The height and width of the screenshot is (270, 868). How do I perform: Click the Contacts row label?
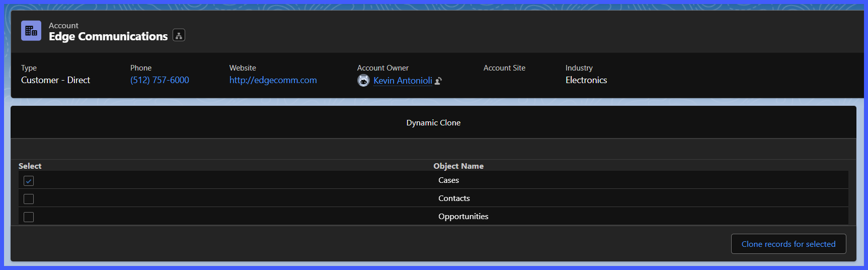[454, 198]
